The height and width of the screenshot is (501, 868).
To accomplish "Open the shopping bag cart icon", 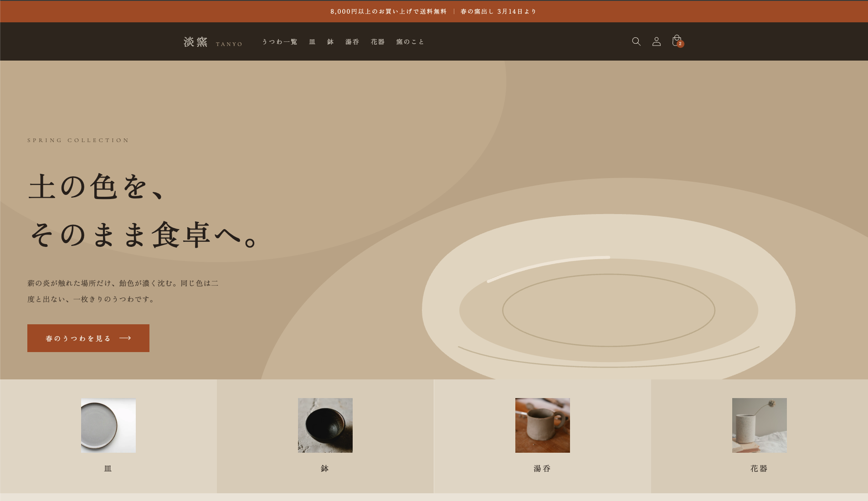I will click(x=677, y=41).
